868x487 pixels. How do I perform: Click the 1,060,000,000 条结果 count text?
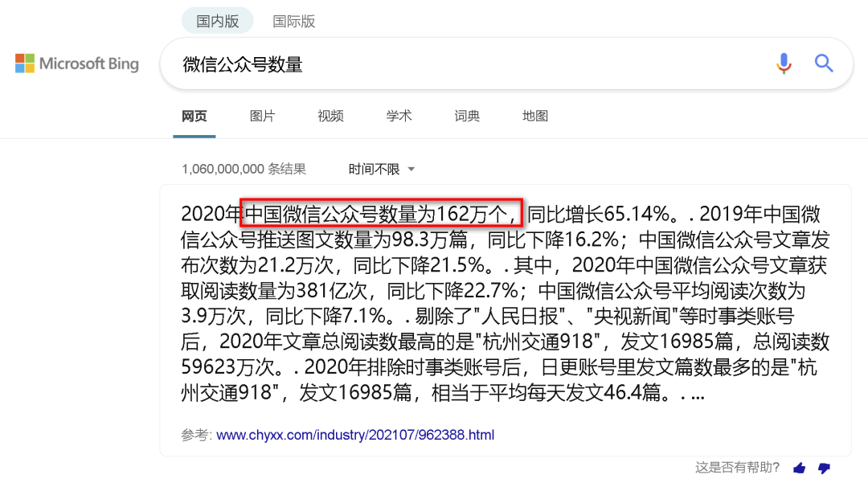[244, 170]
